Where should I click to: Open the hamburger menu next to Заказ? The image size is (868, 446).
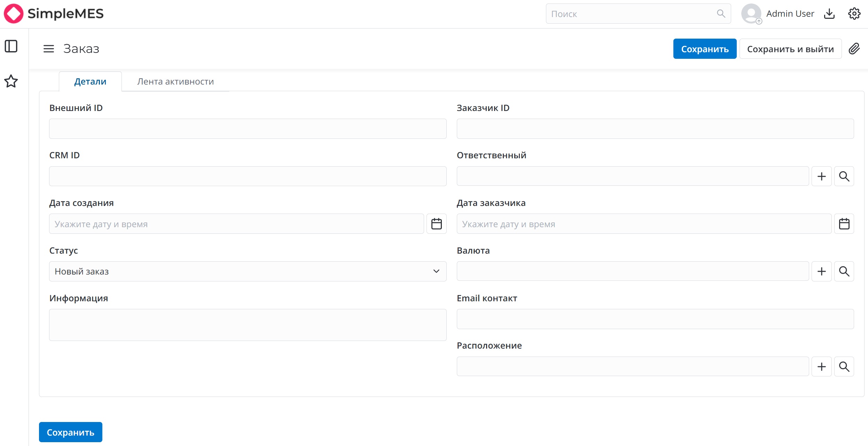tap(49, 49)
